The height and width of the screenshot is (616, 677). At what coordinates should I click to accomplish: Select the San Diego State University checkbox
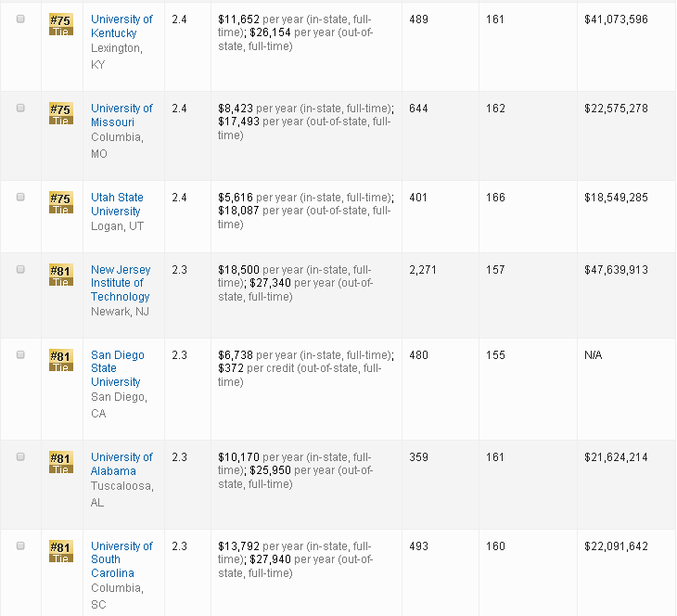click(x=20, y=355)
